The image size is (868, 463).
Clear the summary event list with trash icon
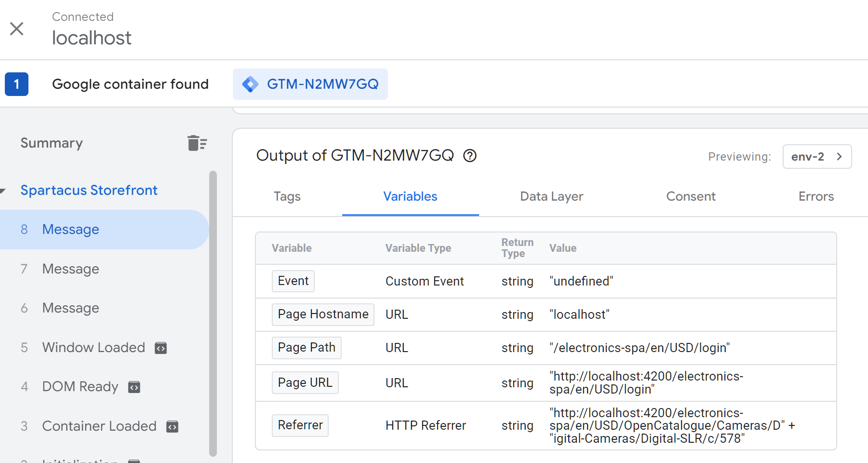pyautogui.click(x=197, y=143)
